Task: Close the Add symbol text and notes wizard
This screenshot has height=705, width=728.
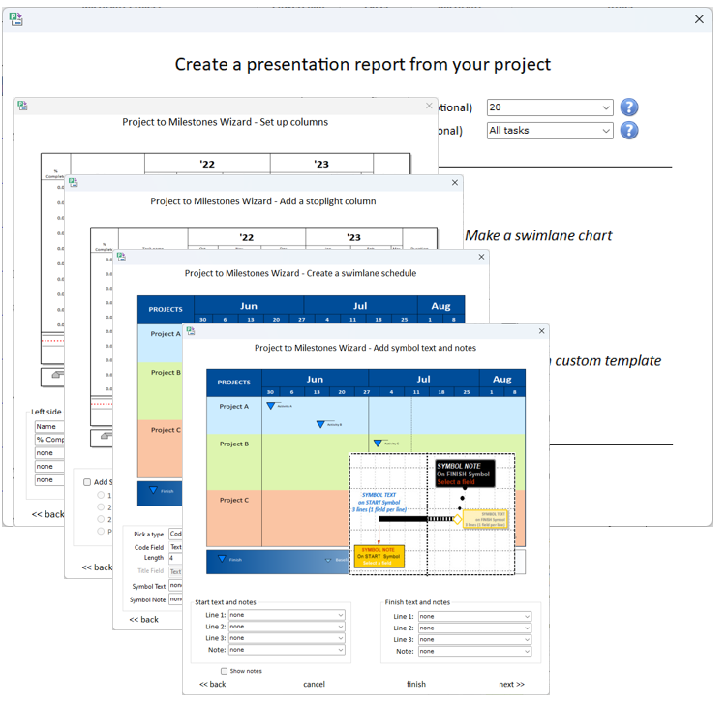Action: point(541,331)
